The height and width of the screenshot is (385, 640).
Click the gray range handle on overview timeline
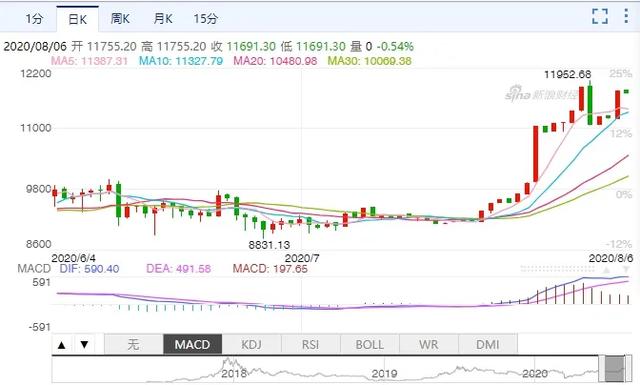tap(615, 369)
